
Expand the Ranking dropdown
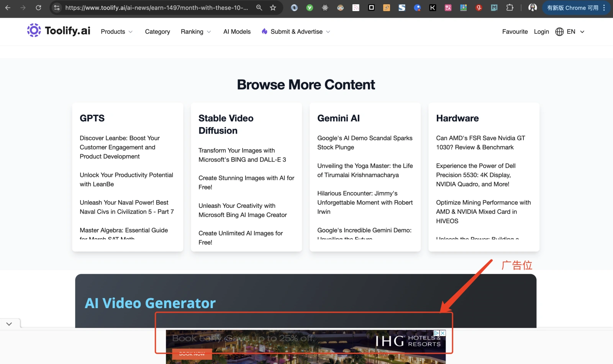point(195,32)
